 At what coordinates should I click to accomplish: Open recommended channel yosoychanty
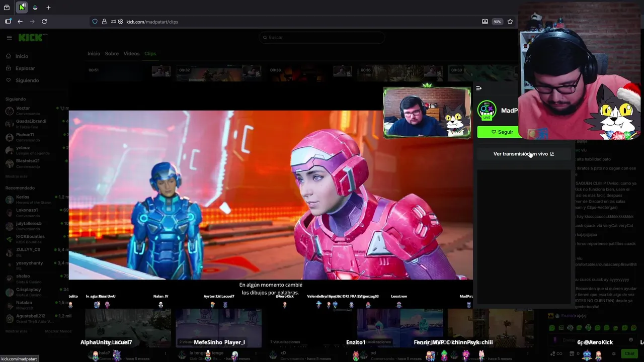(36, 265)
